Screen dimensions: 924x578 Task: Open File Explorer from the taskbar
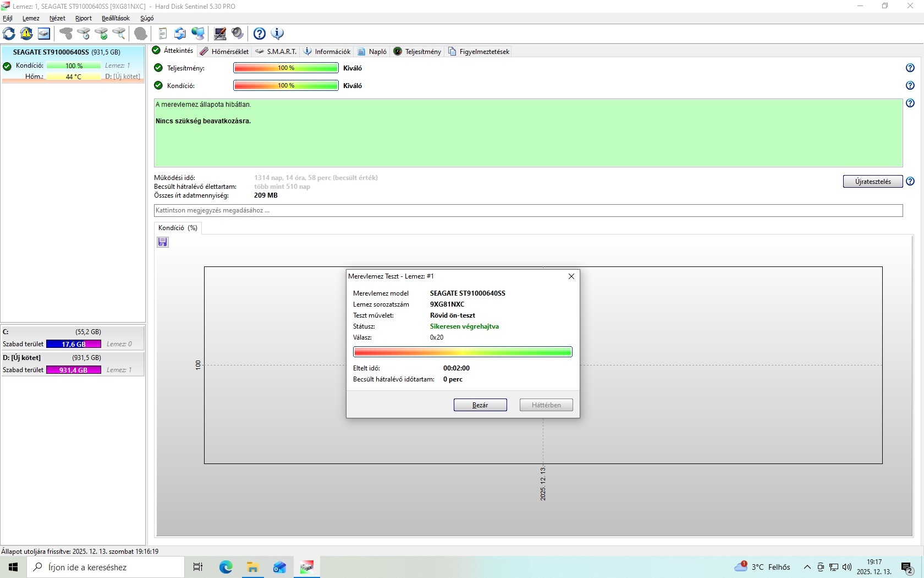(x=252, y=567)
